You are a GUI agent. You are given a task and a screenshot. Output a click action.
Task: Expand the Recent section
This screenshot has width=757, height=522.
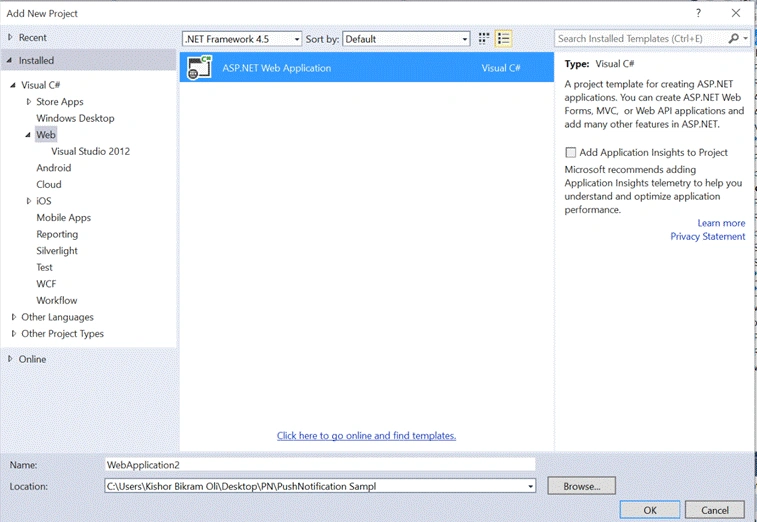[10, 37]
